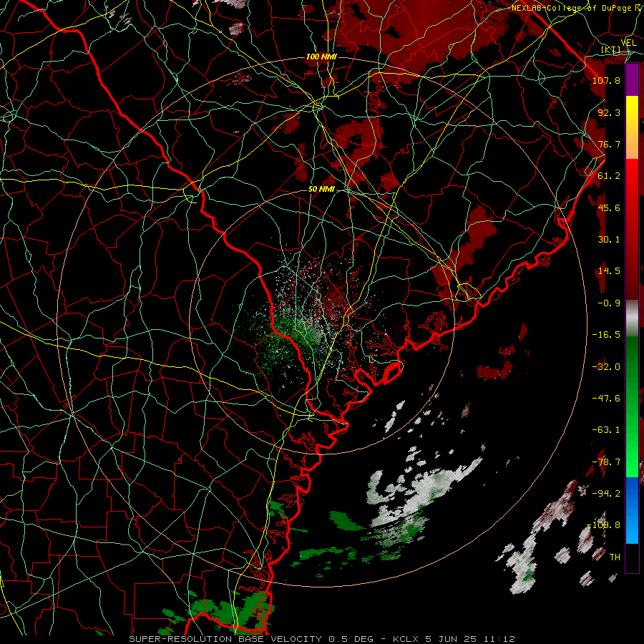Screen dimensions: 644x644
Task: Click the 100 NMI range ring label
Action: click(321, 57)
